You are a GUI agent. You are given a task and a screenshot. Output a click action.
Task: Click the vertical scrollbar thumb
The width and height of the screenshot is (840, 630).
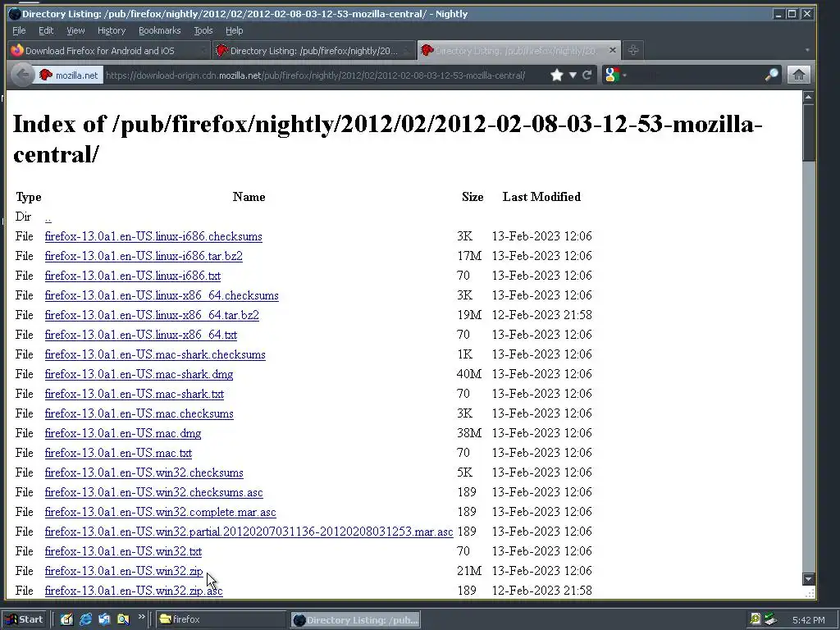click(808, 132)
